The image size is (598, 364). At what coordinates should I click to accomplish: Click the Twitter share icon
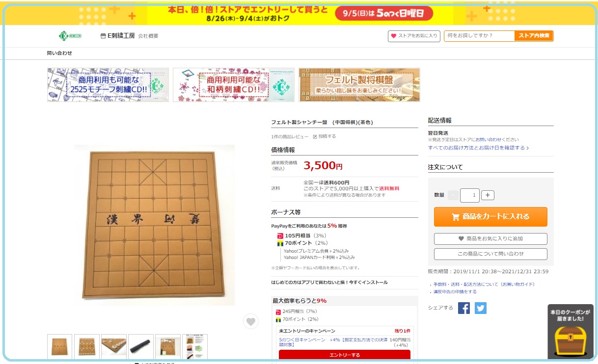(481, 308)
